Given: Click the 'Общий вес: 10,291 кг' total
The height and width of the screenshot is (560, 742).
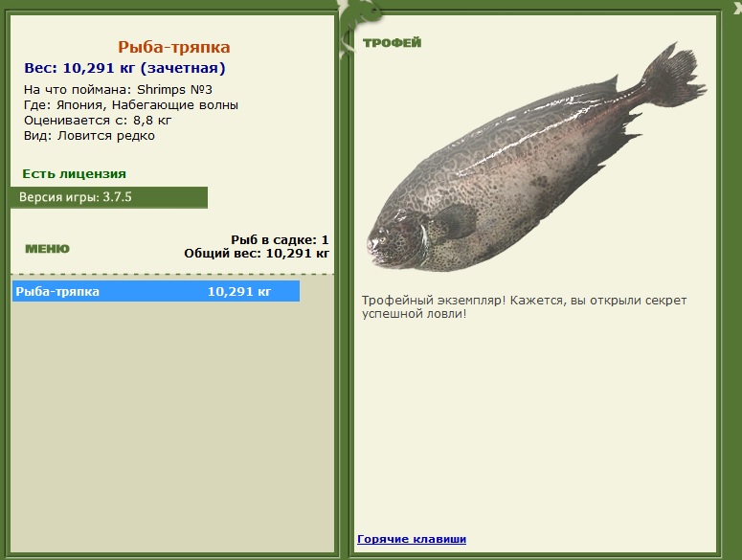Looking at the screenshot, I should [x=257, y=254].
